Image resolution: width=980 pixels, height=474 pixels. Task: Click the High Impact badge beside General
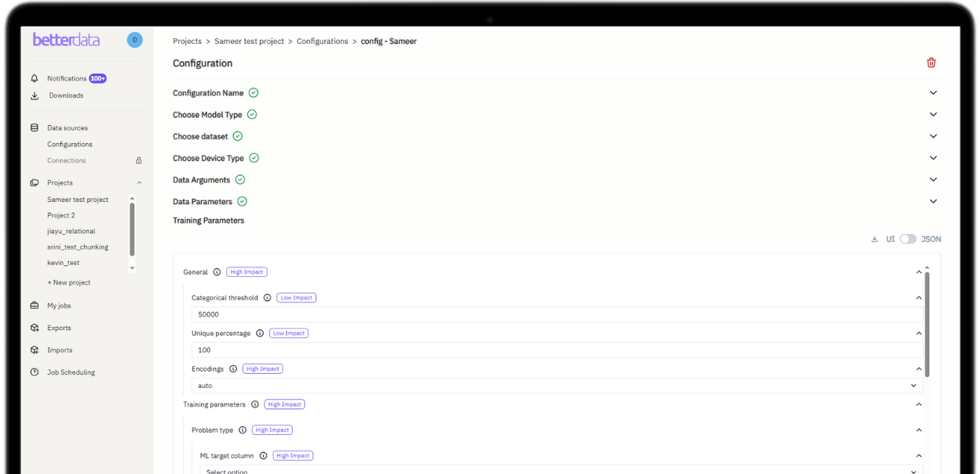pyautogui.click(x=247, y=272)
